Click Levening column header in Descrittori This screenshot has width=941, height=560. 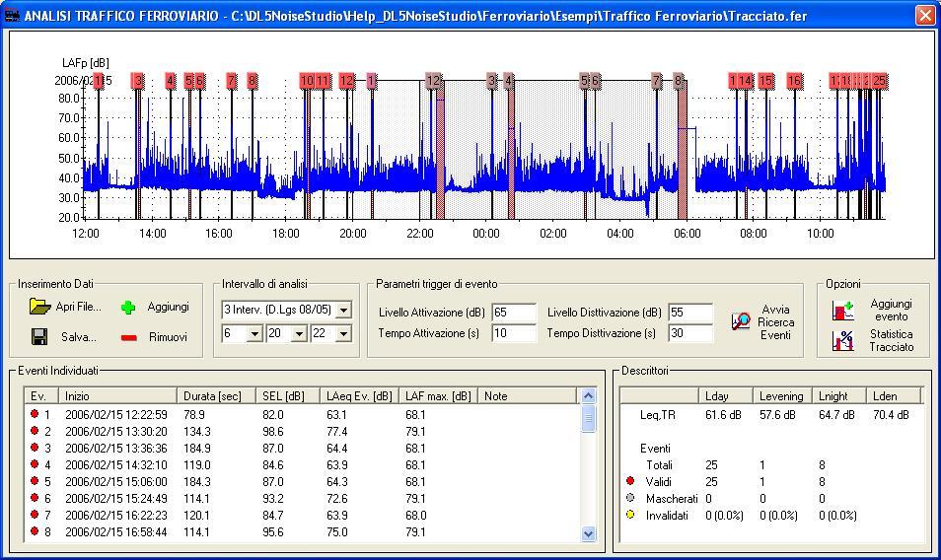[x=782, y=395]
